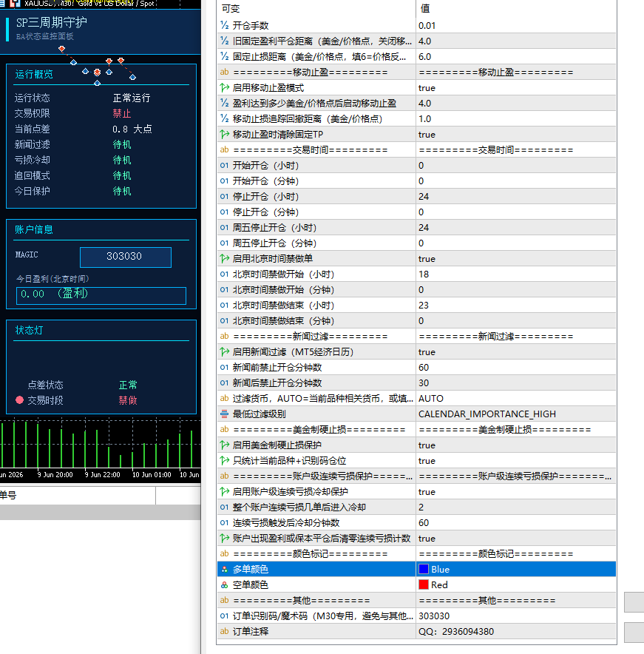Click the bool icon beside 启用新闻过滤

[224, 351]
